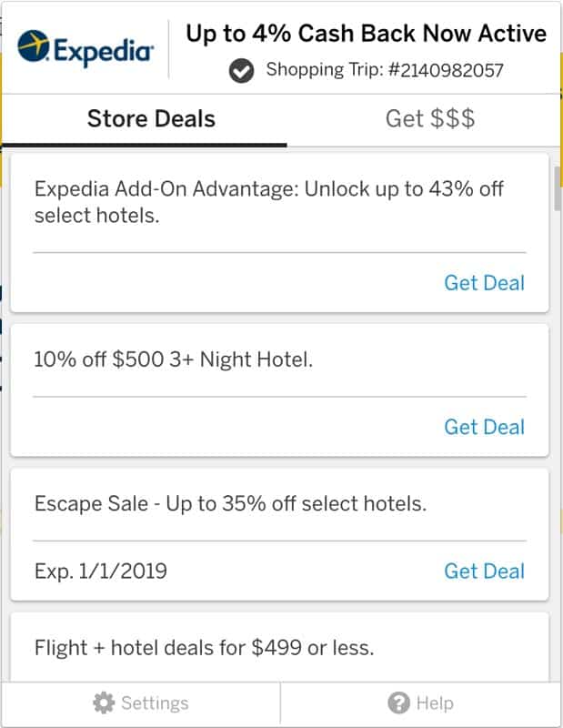563x728 pixels.
Task: Select Flight + hotel deals $499 card
Action: (x=279, y=647)
